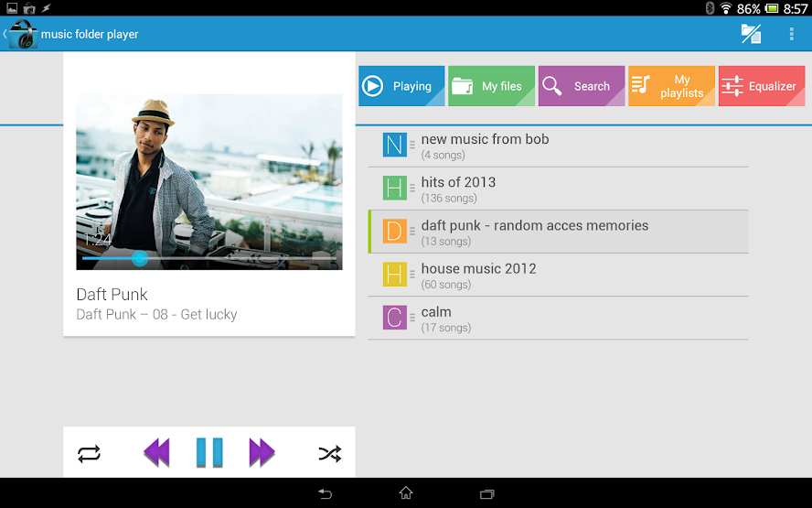Click the Daft Punk album art
812x508 pixels.
point(208,181)
